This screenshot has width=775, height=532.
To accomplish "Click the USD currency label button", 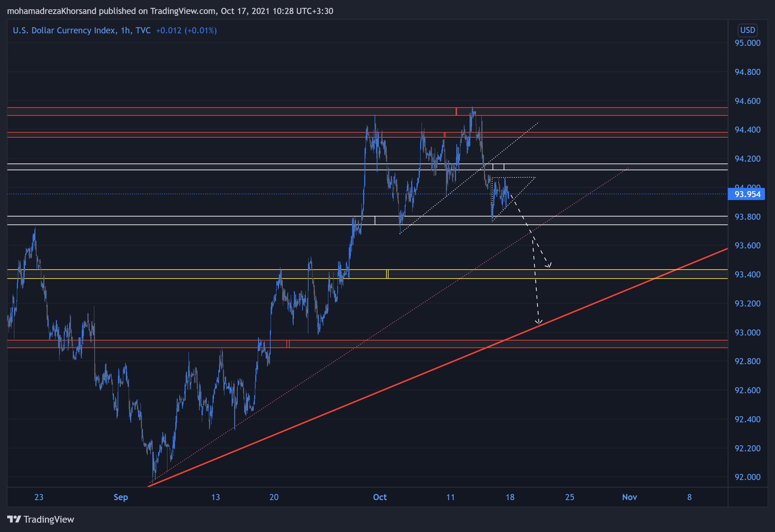I will (747, 30).
